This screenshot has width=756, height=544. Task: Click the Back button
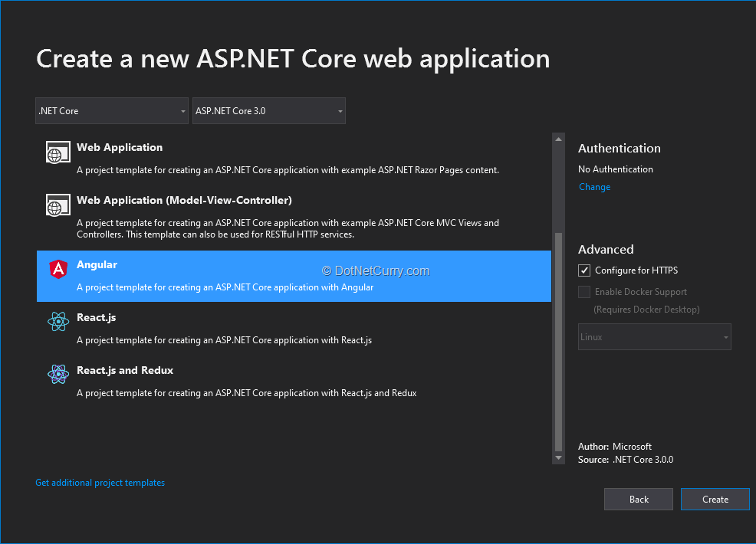click(x=639, y=500)
